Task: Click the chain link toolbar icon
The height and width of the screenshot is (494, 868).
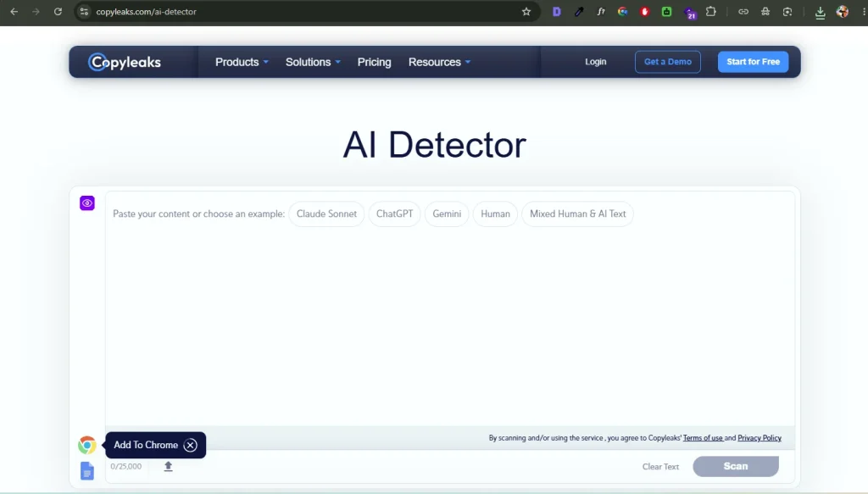Action: pyautogui.click(x=743, y=11)
